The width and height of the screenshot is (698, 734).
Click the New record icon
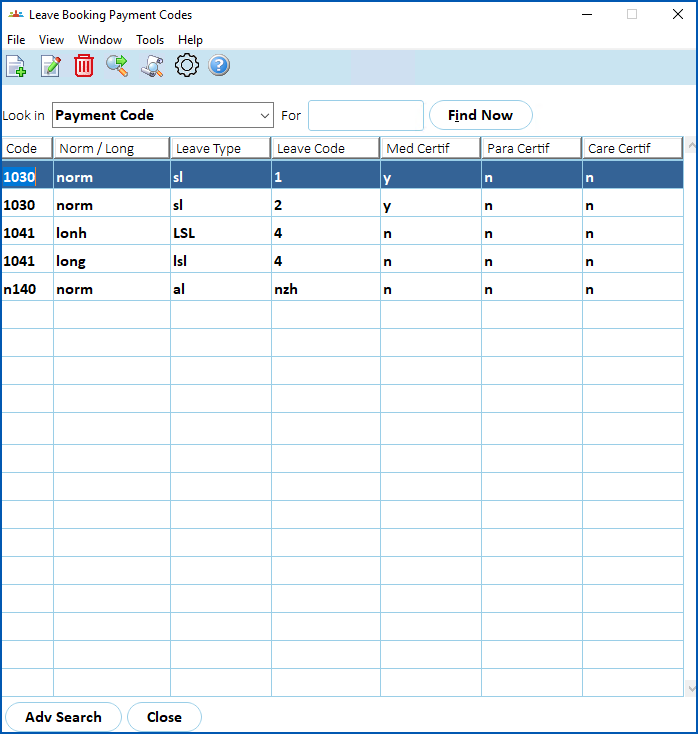16,66
